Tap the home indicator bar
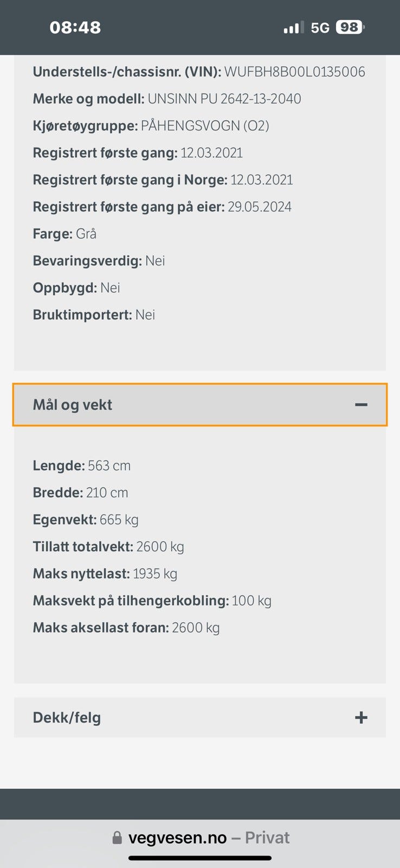 (200, 858)
